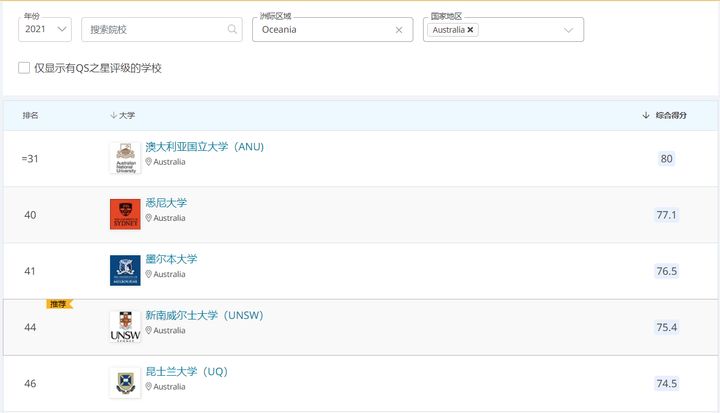720x413 pixels.
Task: Click the rank 44 cell
Action: pos(30,327)
